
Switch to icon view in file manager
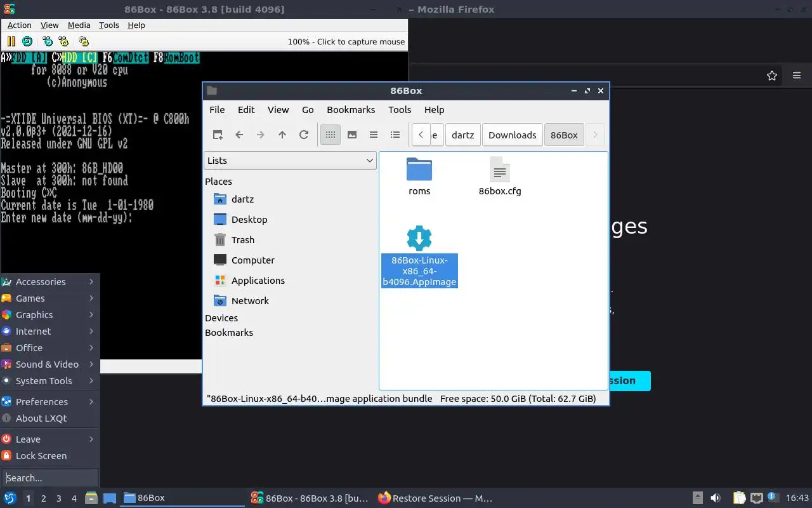[331, 135]
